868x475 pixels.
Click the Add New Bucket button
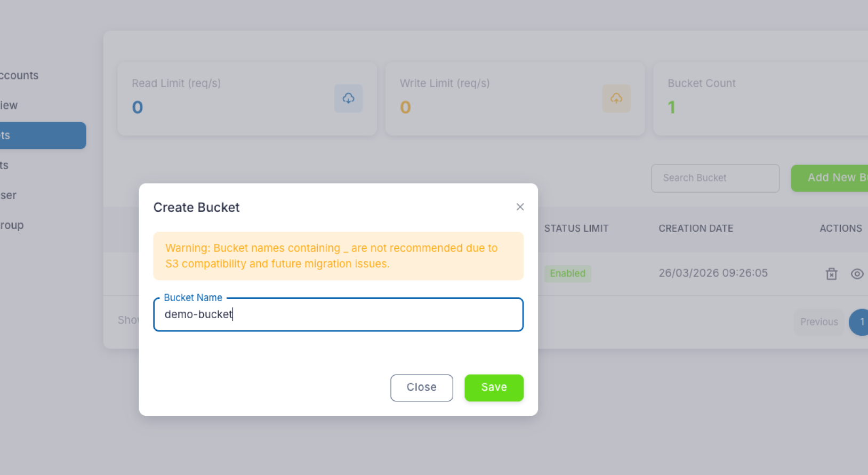pyautogui.click(x=830, y=178)
